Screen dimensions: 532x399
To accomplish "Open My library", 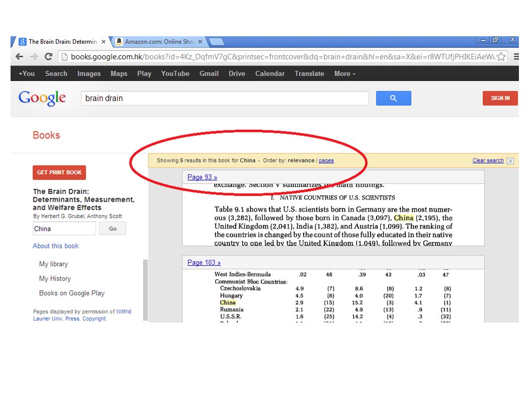I will [x=54, y=264].
